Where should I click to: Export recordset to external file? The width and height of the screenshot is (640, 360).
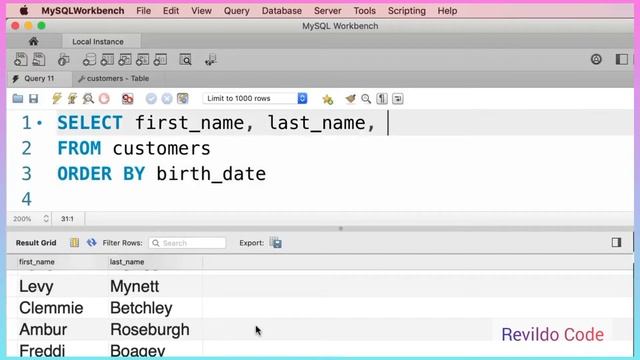tap(276, 243)
